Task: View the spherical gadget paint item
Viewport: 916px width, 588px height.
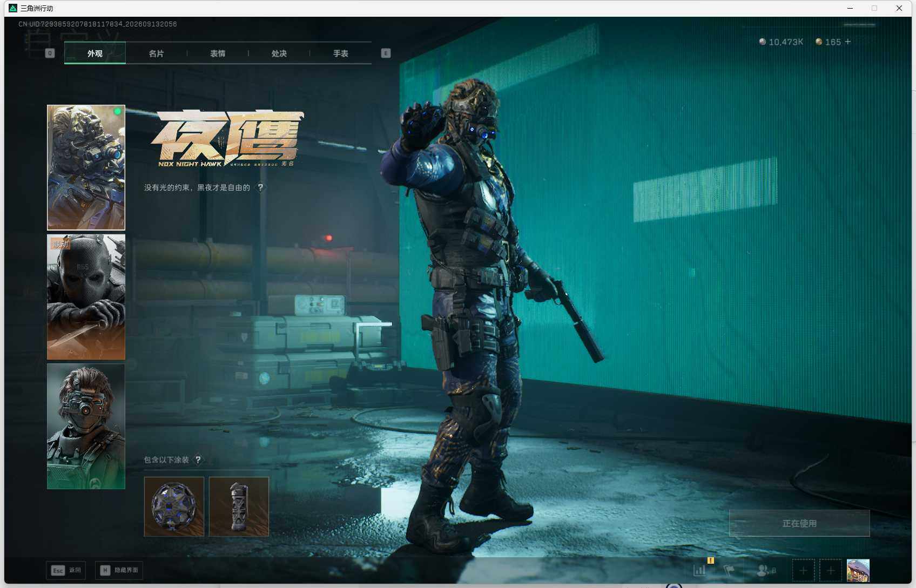Action: tap(174, 506)
